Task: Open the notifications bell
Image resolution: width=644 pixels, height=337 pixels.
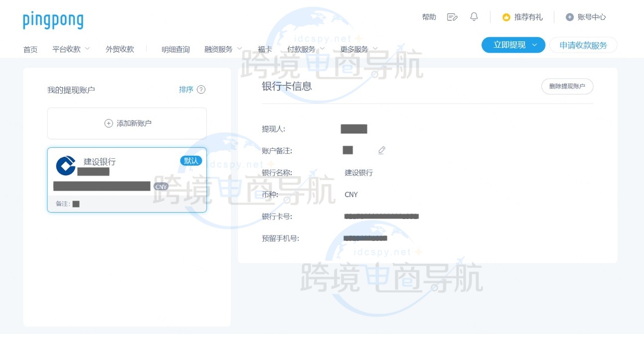Action: [x=473, y=16]
